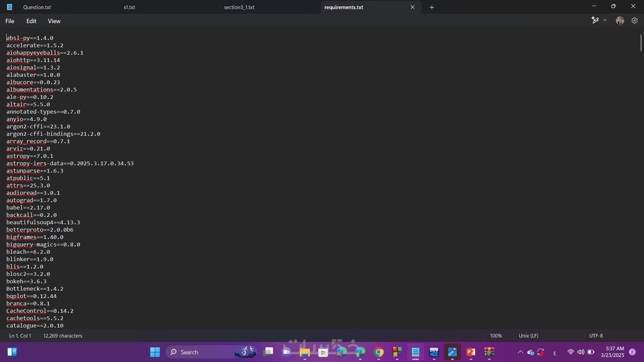Open the Copilot rewrite AI icon
This screenshot has height=362, width=644.
[595, 20]
